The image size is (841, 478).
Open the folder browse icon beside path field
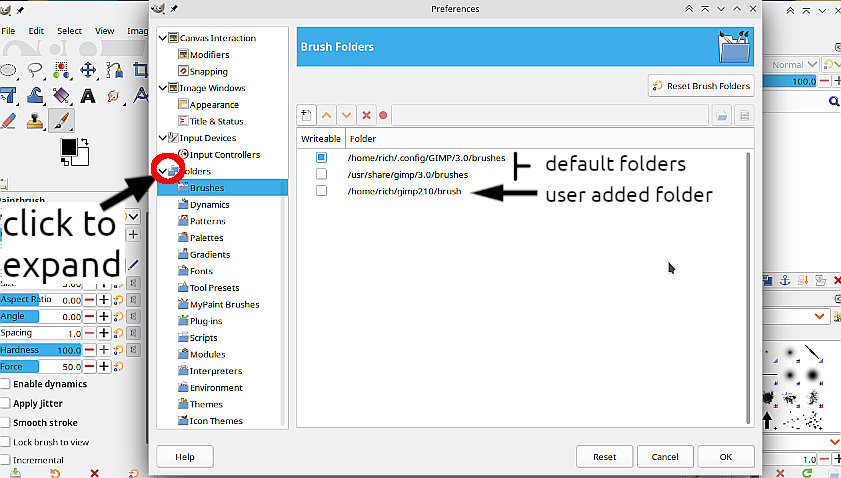click(722, 115)
